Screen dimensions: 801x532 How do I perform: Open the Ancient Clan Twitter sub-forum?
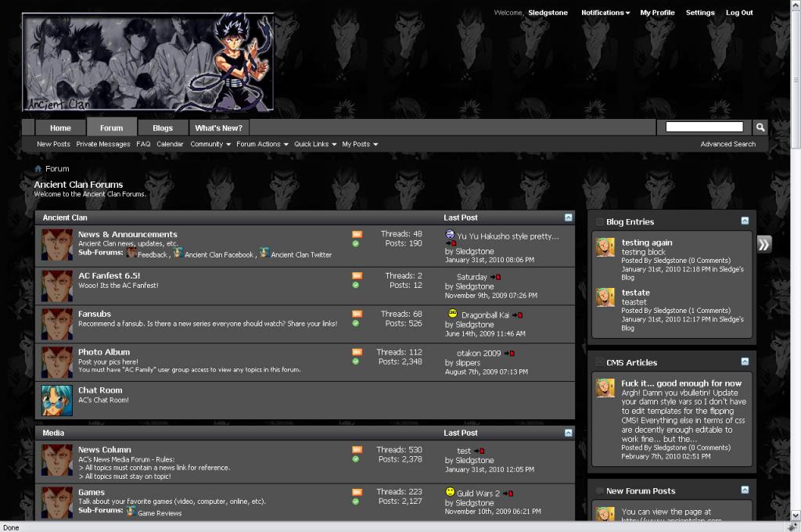[301, 254]
